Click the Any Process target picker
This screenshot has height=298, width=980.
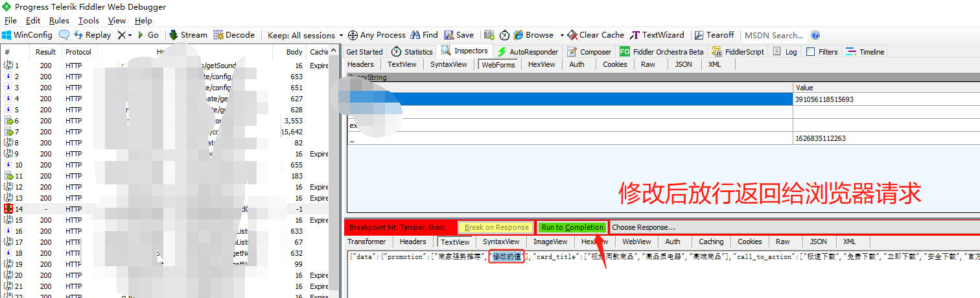[377, 35]
